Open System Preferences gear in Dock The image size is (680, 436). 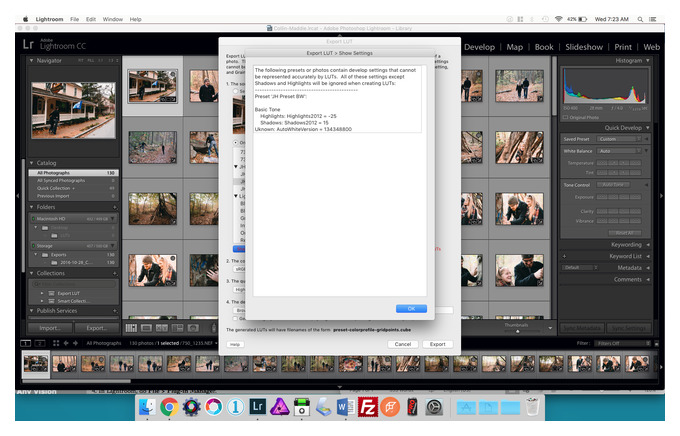434,407
